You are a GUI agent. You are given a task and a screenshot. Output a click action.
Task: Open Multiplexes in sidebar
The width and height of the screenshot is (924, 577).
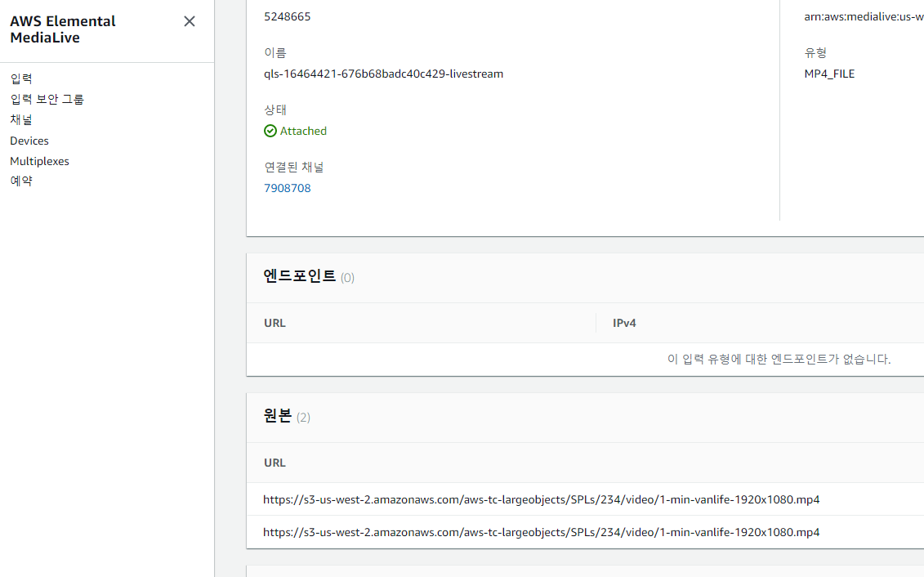click(x=39, y=161)
